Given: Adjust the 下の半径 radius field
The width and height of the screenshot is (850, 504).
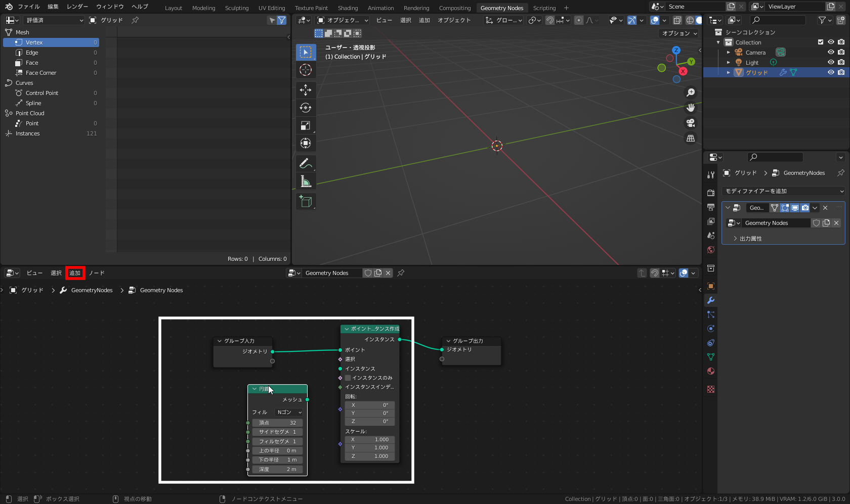Looking at the screenshot, I should 278,460.
